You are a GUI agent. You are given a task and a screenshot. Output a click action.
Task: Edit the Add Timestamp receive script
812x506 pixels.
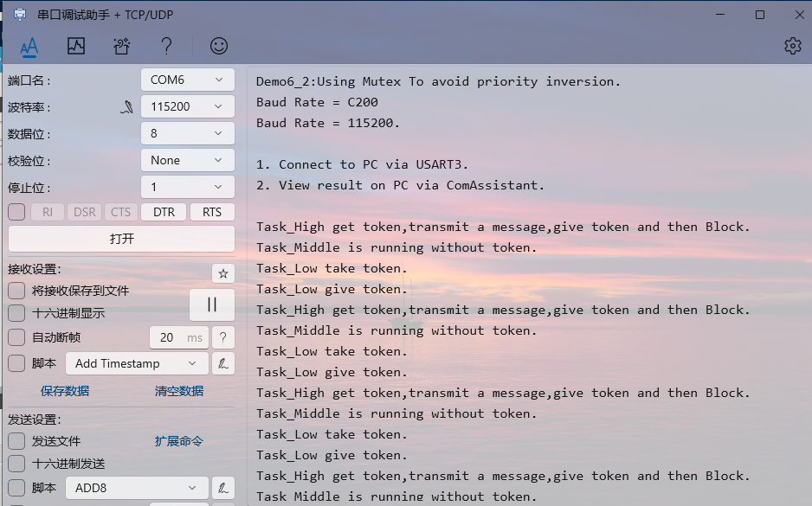click(x=223, y=364)
